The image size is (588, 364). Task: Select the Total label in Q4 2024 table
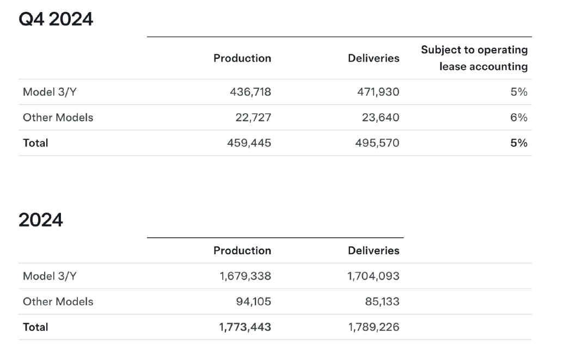pyautogui.click(x=35, y=143)
